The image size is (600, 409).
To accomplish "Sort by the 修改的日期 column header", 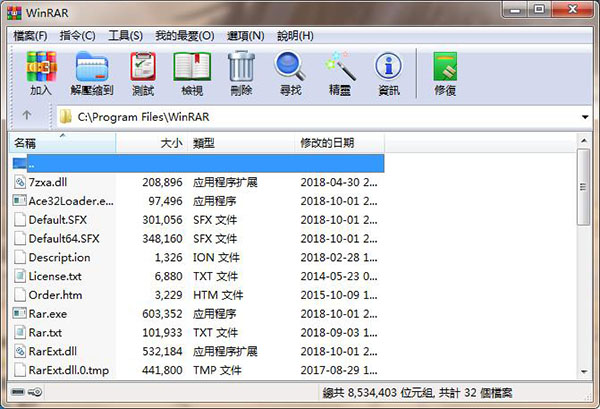I will point(339,143).
